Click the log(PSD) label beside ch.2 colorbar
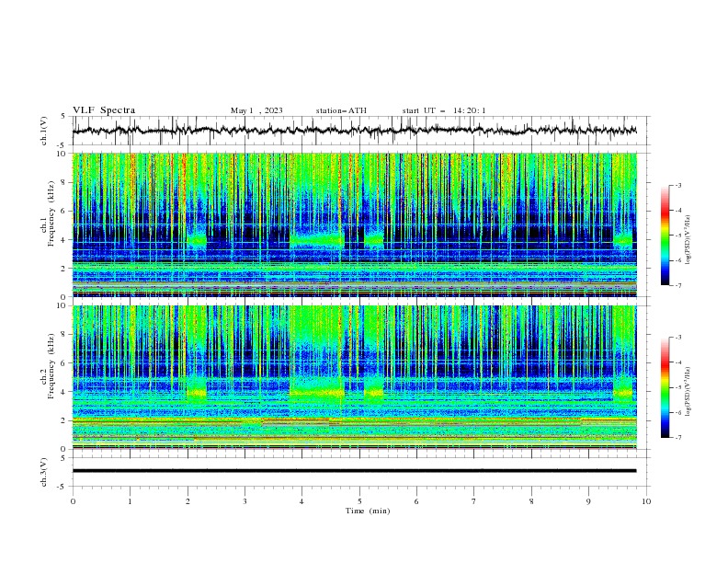728x563 pixels. 688,392
